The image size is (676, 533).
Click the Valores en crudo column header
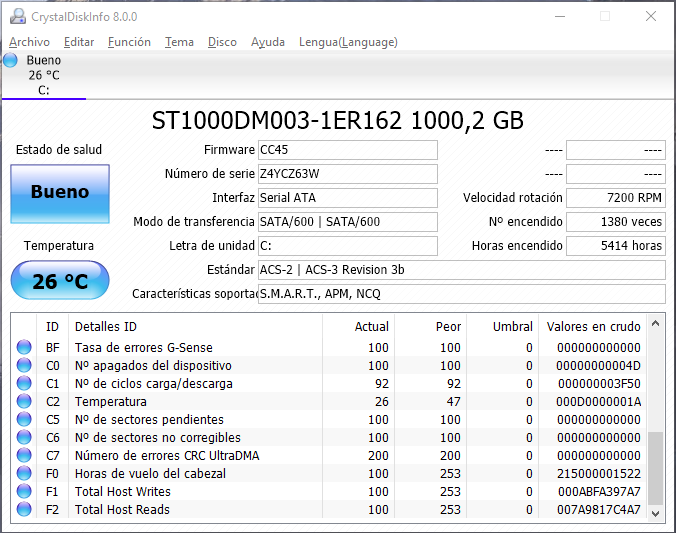point(593,327)
